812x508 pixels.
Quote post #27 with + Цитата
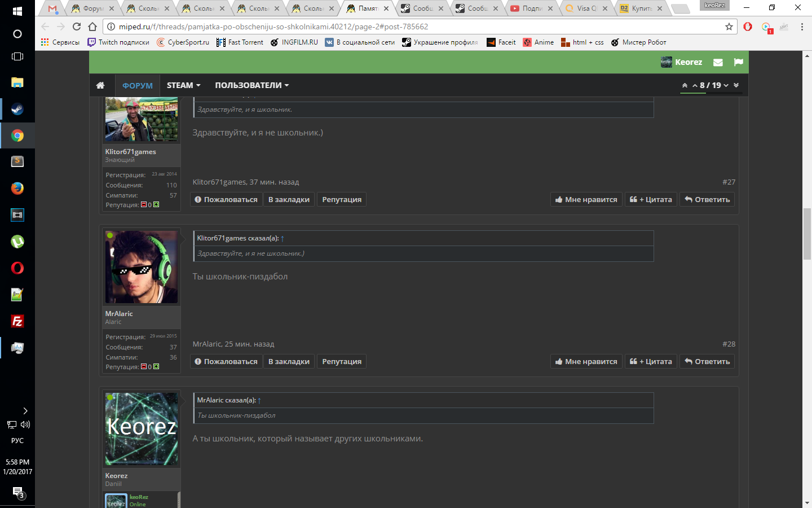(x=651, y=199)
